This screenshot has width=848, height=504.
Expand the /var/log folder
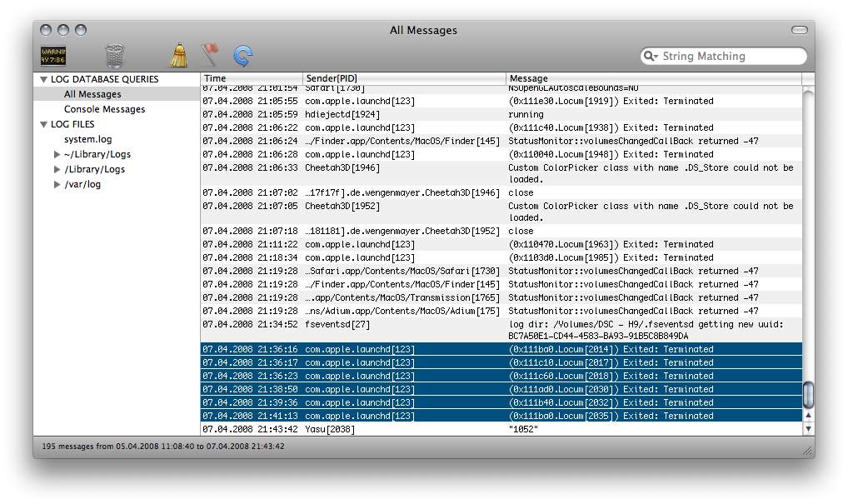point(57,184)
